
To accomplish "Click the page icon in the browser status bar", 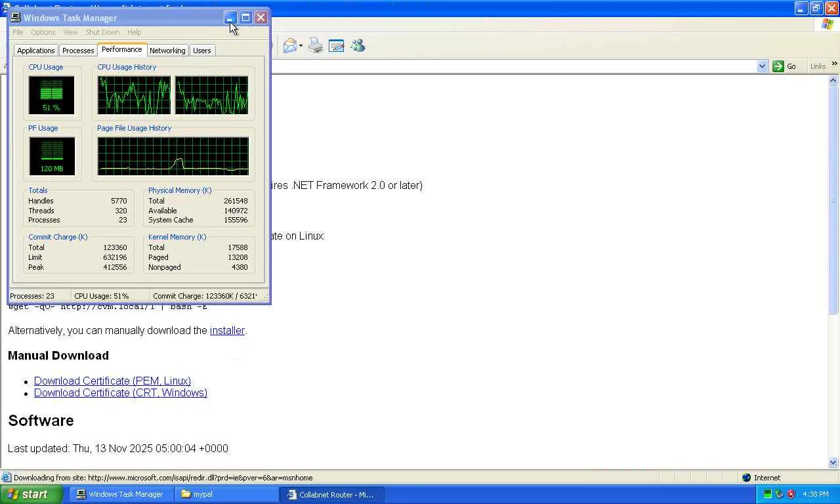I will pos(7,478).
